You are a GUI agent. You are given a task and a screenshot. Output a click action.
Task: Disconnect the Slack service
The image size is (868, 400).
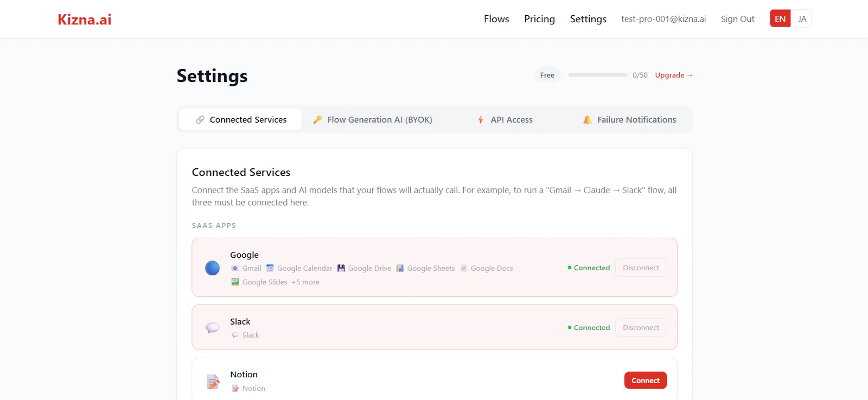641,327
